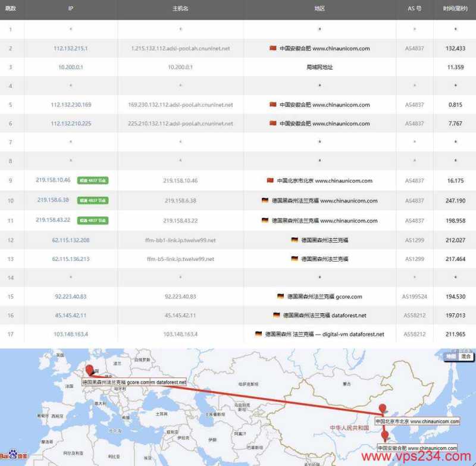Click the 时间(毫秒) column header
Screen dimensions: 476x466
coord(455,8)
